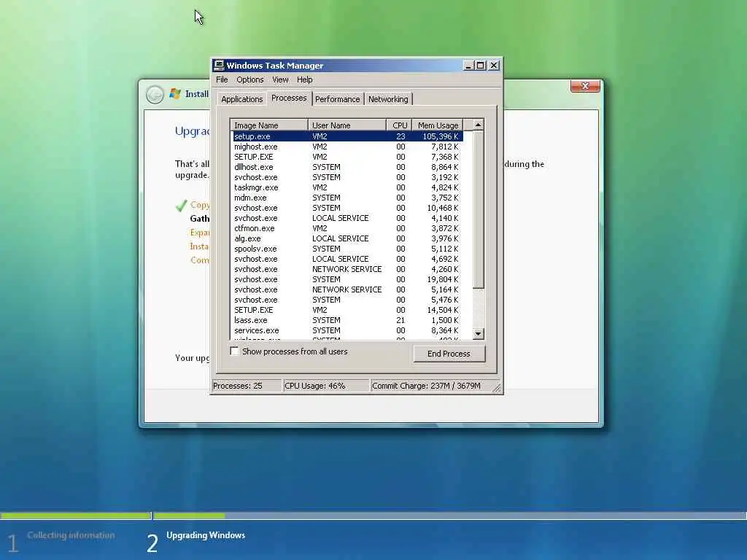The width and height of the screenshot is (747, 560).
Task: Click the process list scroll up arrow
Action: pos(478,125)
